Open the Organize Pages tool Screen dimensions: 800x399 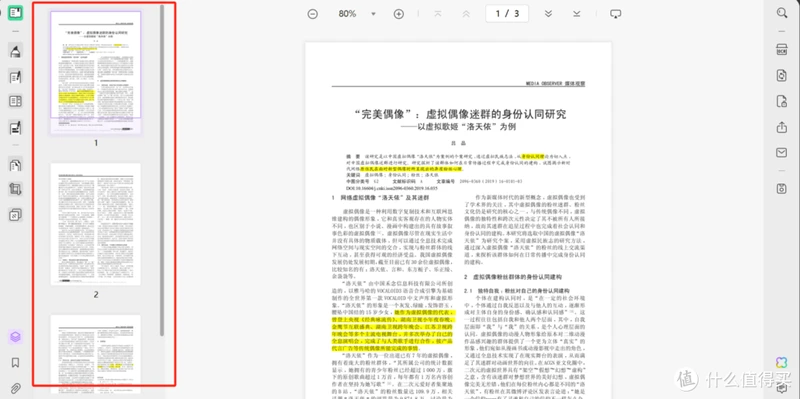(15, 165)
